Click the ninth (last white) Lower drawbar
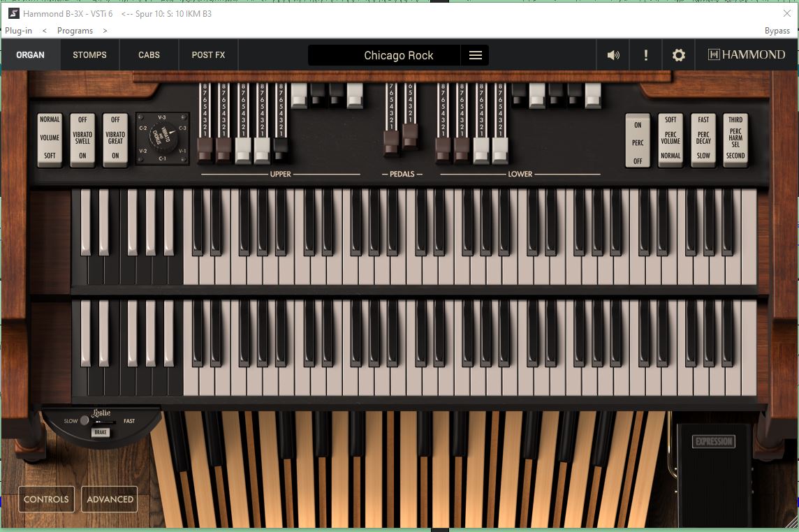The width and height of the screenshot is (799, 532). pos(593,95)
